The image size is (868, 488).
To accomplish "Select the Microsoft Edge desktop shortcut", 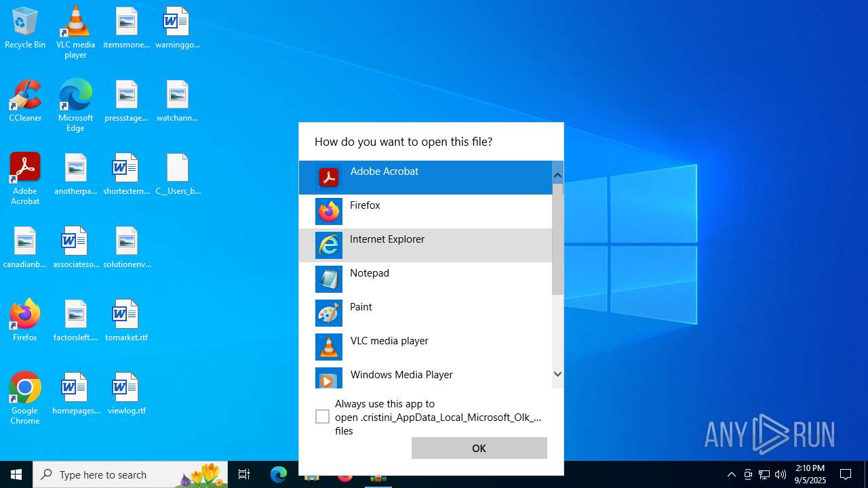I will tap(75, 106).
